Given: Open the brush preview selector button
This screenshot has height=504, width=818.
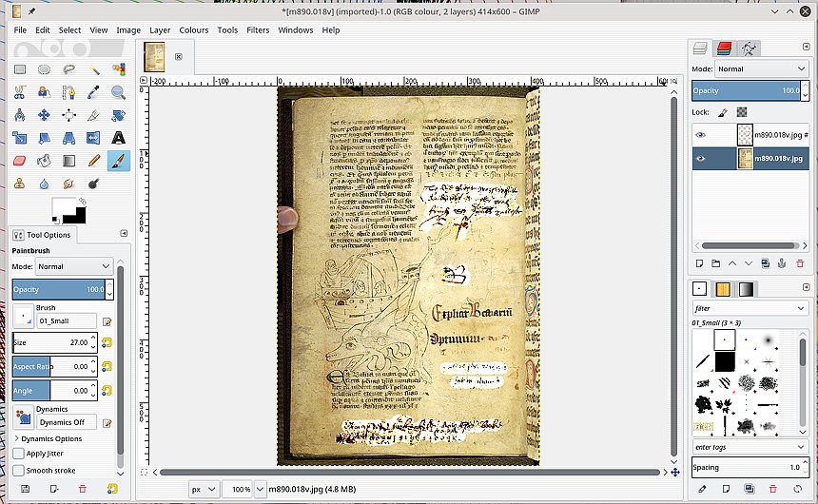Looking at the screenshot, I should pos(23,316).
